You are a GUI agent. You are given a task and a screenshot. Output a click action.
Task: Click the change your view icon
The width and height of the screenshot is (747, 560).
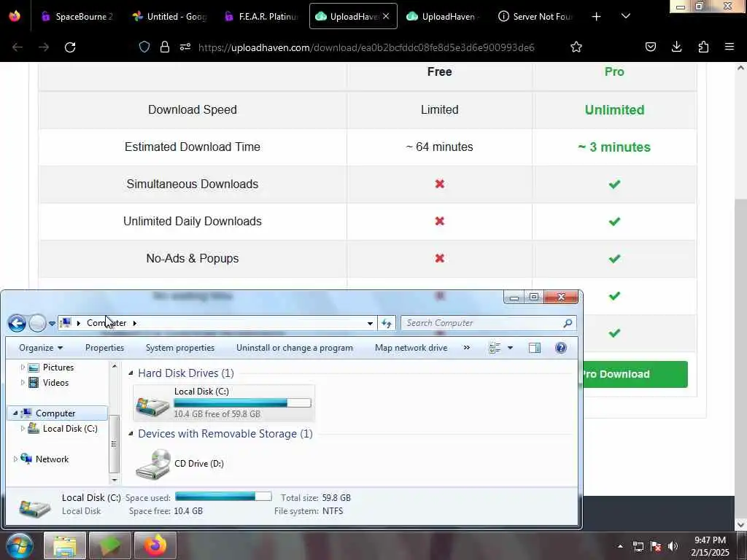pos(495,348)
